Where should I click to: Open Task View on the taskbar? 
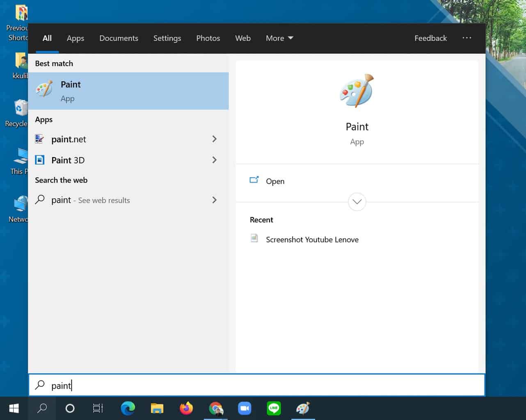click(x=98, y=409)
